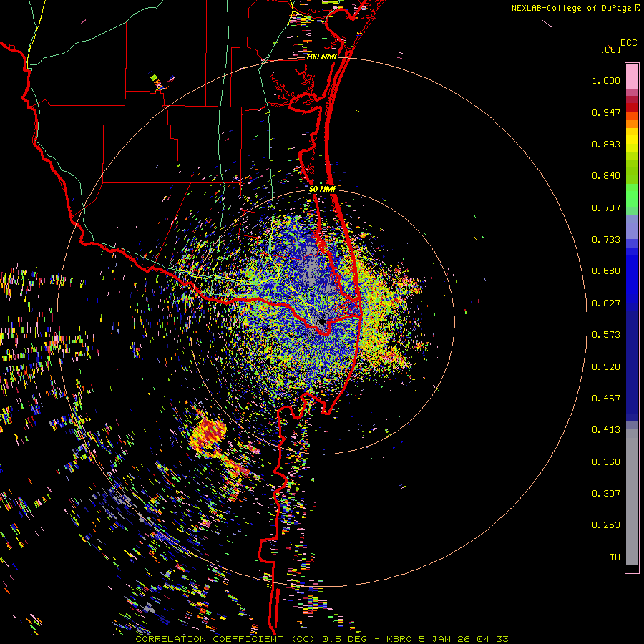Select the 0.253 legend value

(606, 525)
